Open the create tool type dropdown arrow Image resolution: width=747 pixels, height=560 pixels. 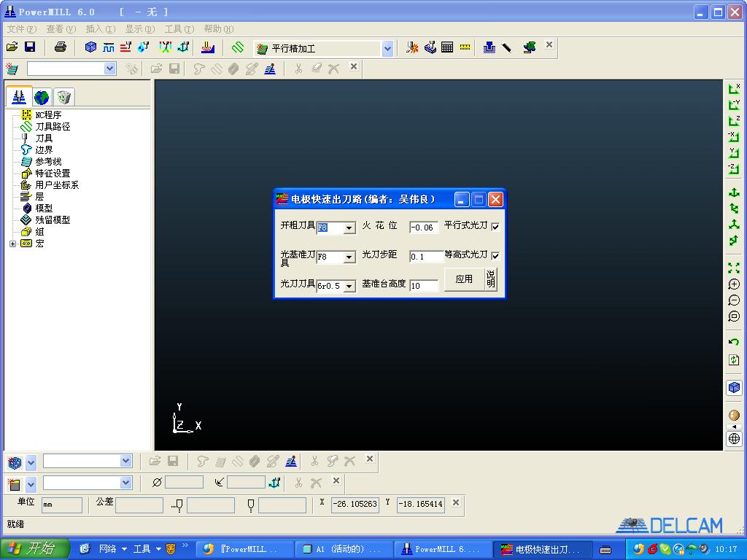(31, 485)
